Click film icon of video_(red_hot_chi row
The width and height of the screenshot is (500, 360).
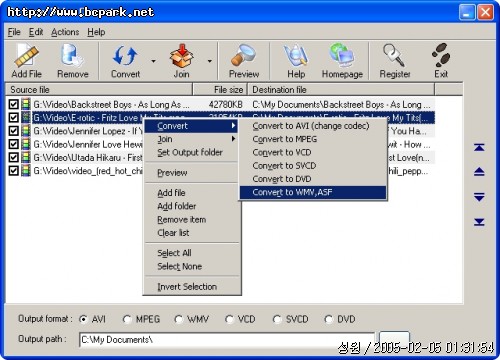coord(26,171)
